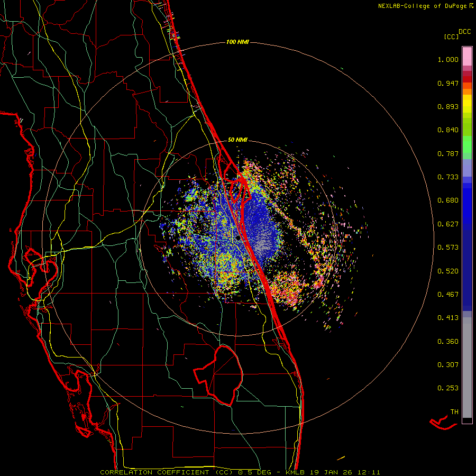Pick the pink swatch atop color bar
The height and width of the screenshot is (476, 476).
(467, 56)
